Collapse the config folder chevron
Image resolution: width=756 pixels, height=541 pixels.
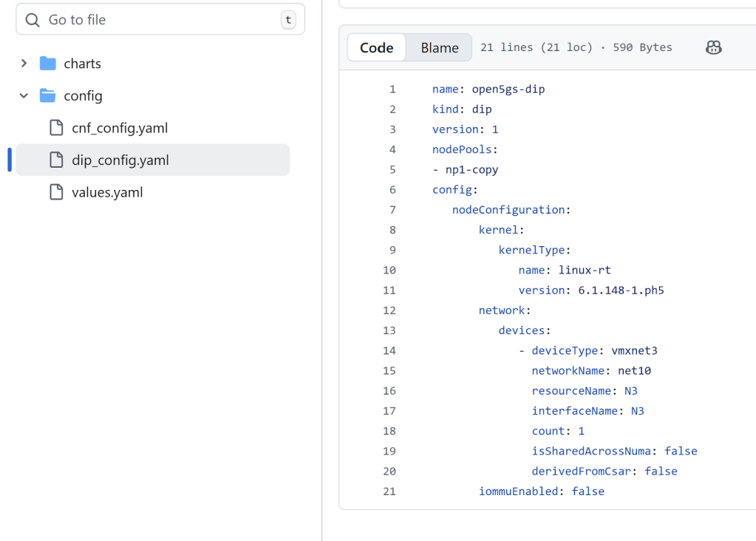(x=24, y=96)
